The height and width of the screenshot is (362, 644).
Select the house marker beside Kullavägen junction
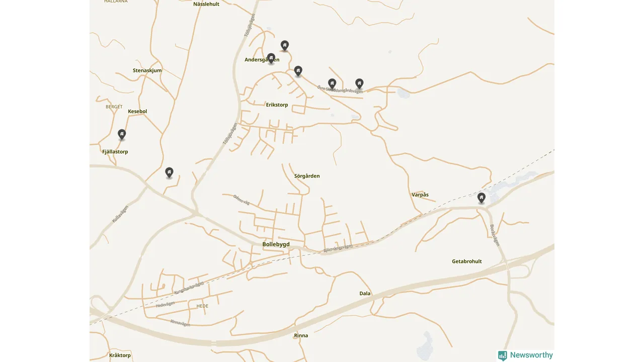click(169, 172)
